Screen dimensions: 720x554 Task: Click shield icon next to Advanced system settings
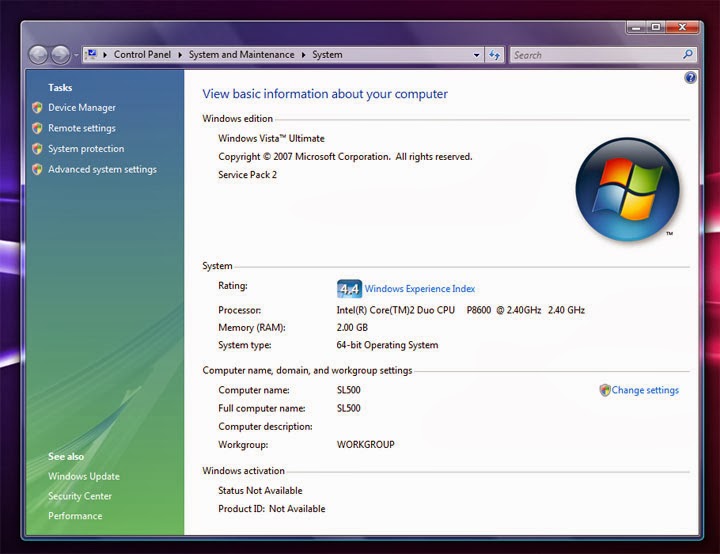[x=37, y=170]
